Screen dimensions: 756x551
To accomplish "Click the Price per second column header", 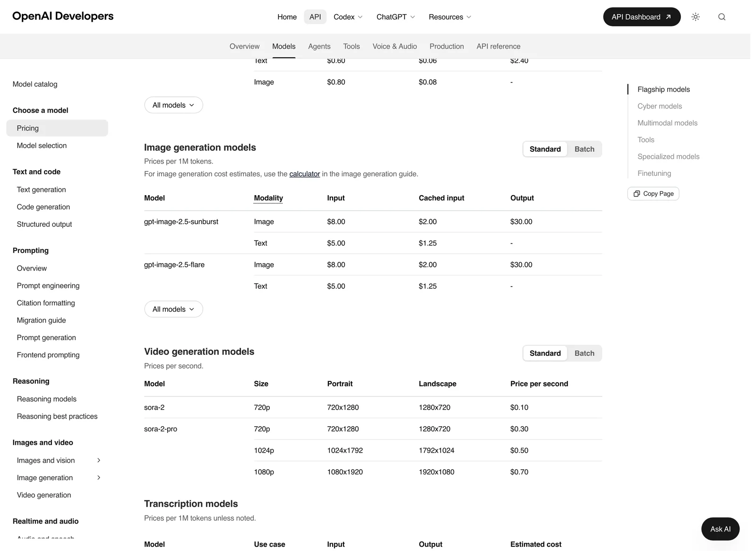I will (539, 384).
